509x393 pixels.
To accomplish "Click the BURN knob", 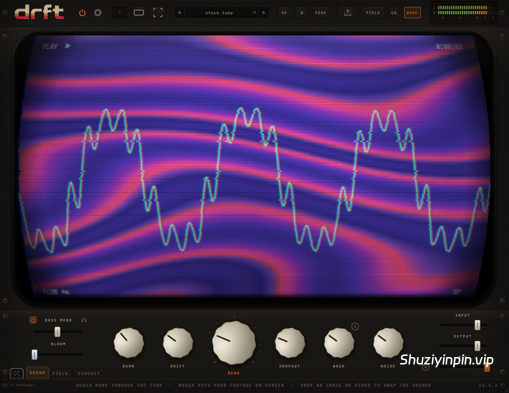I will click(129, 343).
